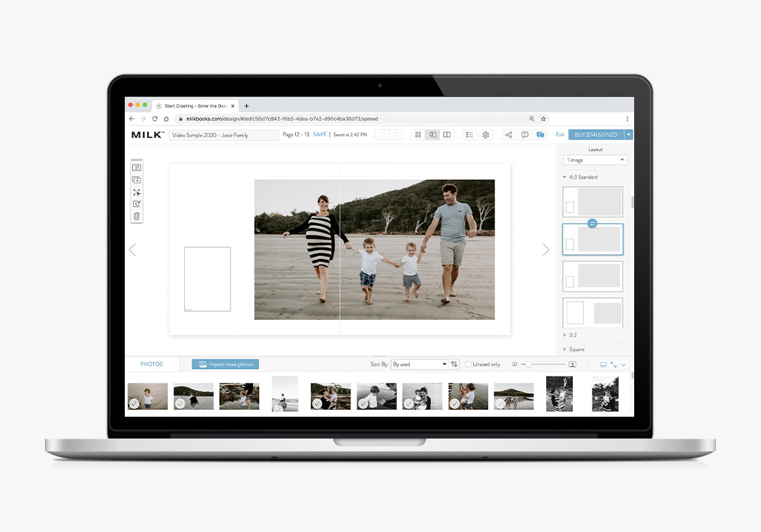Click the browser reload icon

(x=155, y=119)
